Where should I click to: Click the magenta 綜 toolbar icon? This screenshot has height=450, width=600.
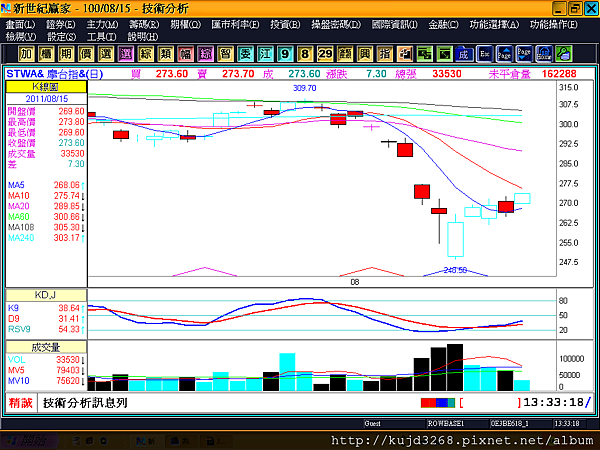click(x=206, y=54)
